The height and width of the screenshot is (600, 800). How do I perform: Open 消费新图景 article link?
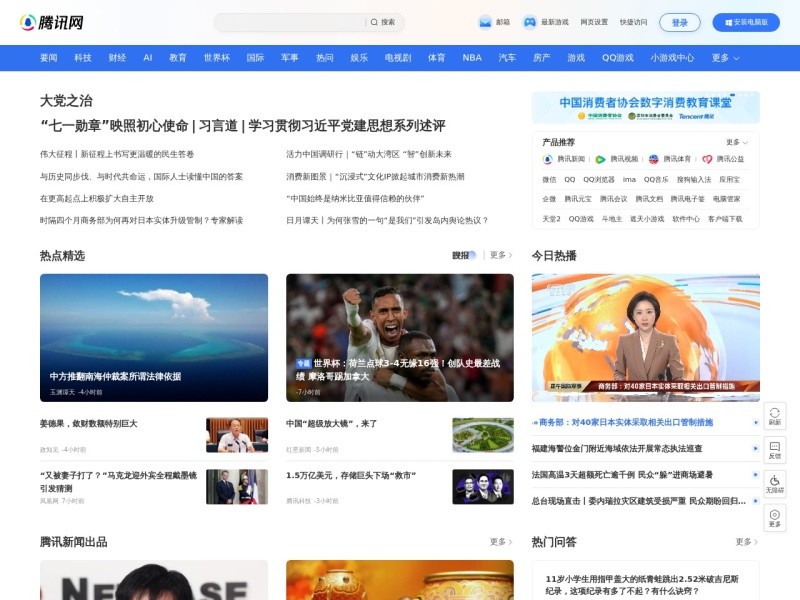point(375,177)
